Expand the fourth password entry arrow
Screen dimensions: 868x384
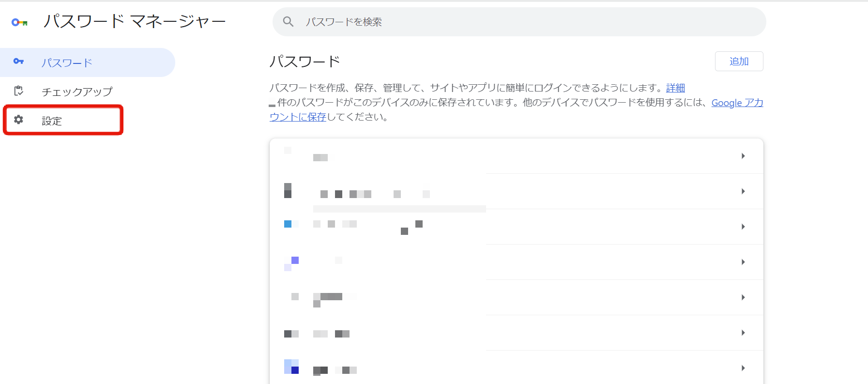(x=743, y=262)
